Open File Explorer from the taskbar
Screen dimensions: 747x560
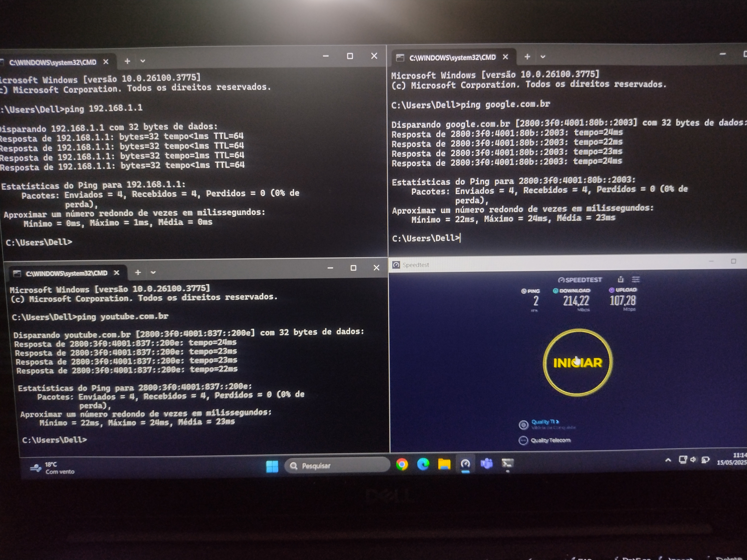click(x=444, y=464)
